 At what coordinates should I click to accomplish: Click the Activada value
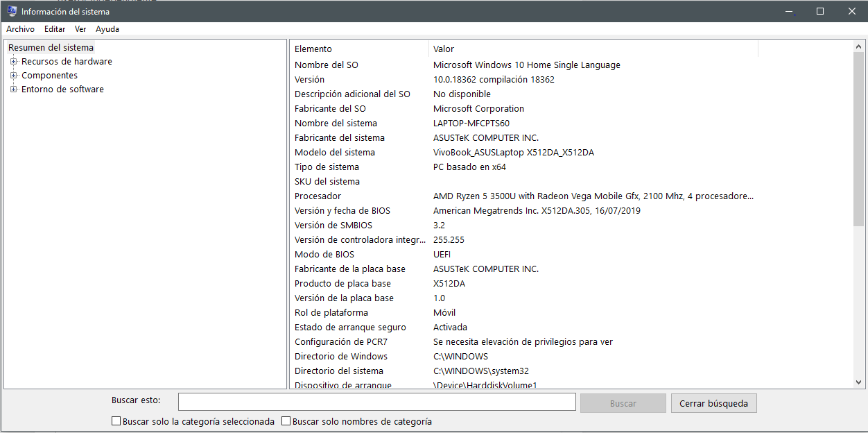(450, 328)
